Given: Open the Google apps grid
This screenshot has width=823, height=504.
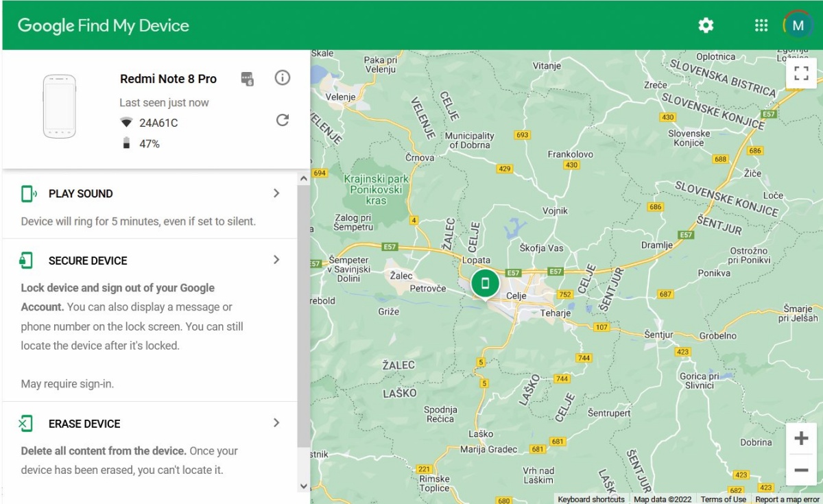Looking at the screenshot, I should tap(761, 25).
